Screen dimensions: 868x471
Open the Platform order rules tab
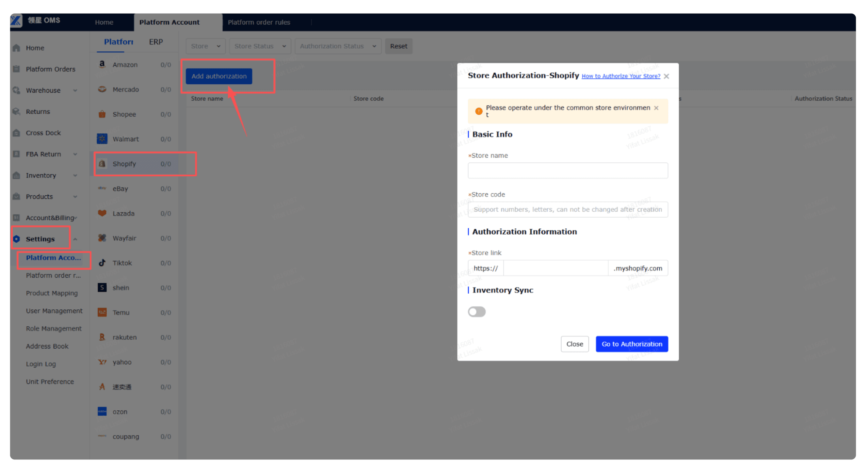point(259,22)
